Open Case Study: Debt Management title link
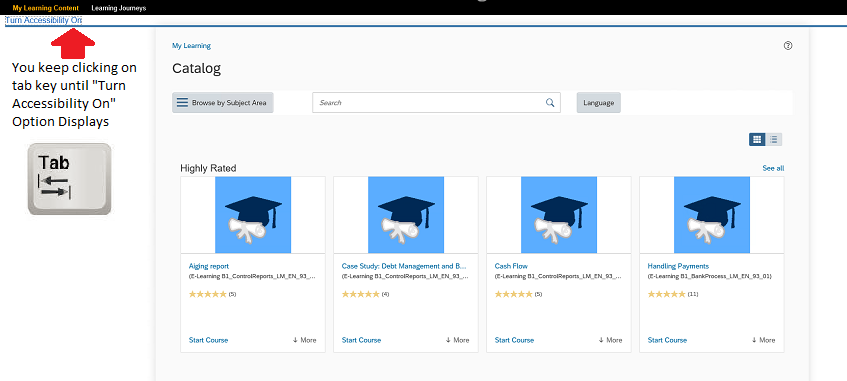Viewport: 847px width, 381px height. point(404,266)
